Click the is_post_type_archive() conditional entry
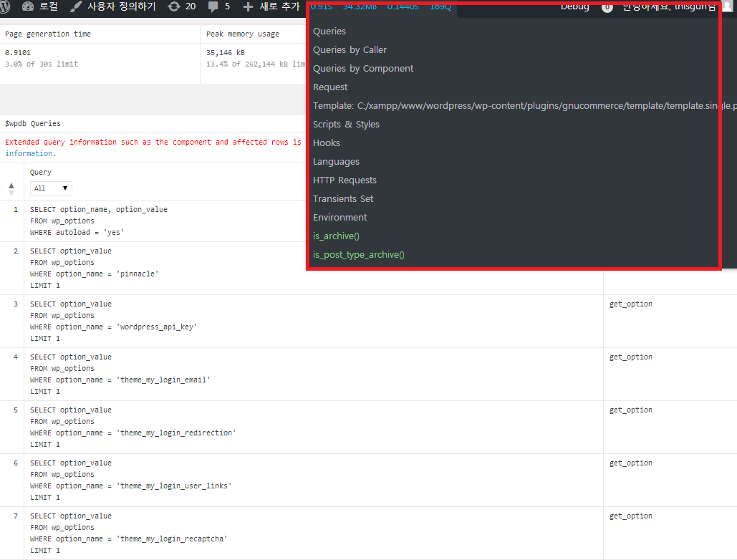The width and height of the screenshot is (737, 560). 358,255
